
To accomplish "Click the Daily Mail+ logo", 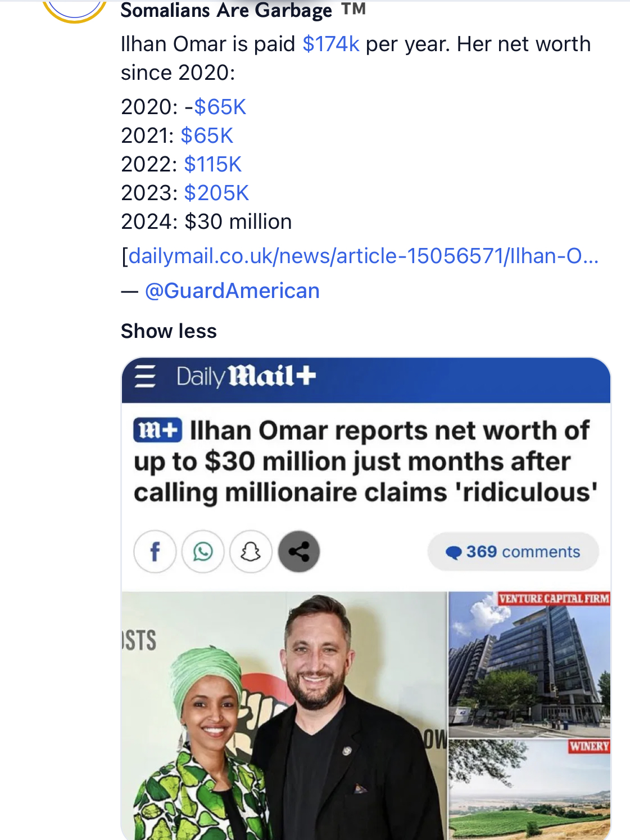I will (x=246, y=376).
